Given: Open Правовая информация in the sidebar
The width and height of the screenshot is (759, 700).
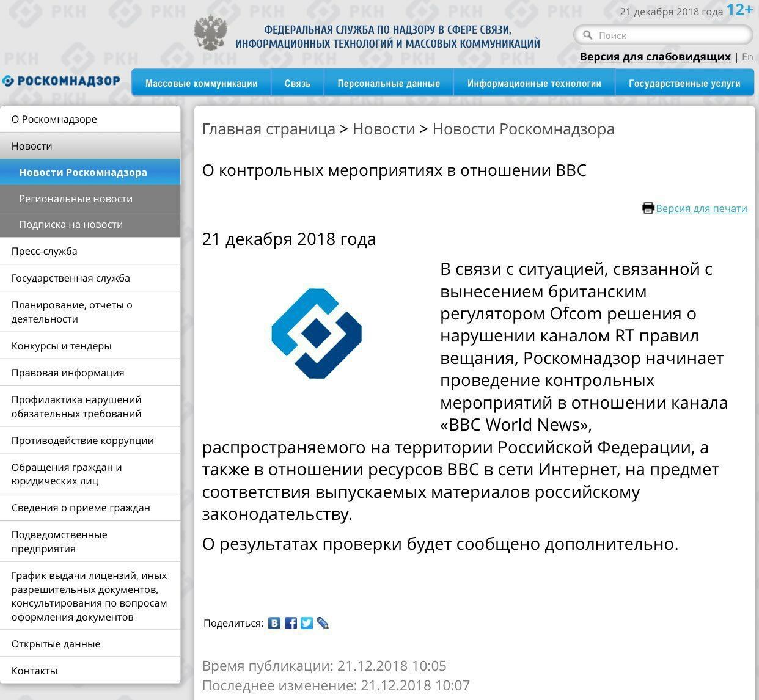Looking at the screenshot, I should pyautogui.click(x=90, y=373).
